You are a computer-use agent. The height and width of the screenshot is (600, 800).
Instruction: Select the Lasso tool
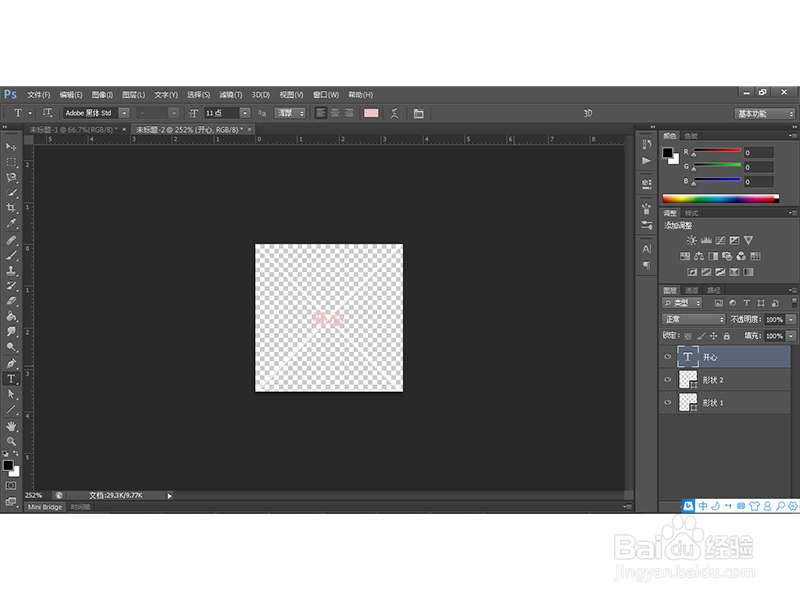[x=11, y=178]
